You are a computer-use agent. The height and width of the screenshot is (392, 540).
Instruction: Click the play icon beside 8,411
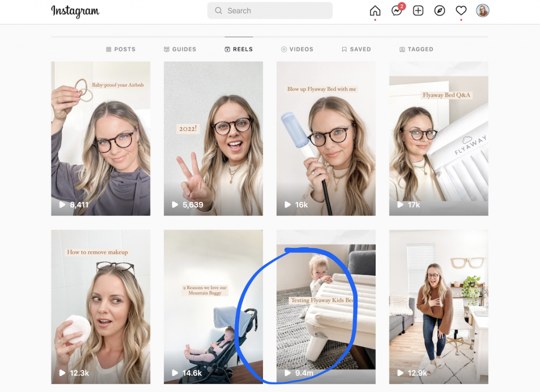coord(62,204)
